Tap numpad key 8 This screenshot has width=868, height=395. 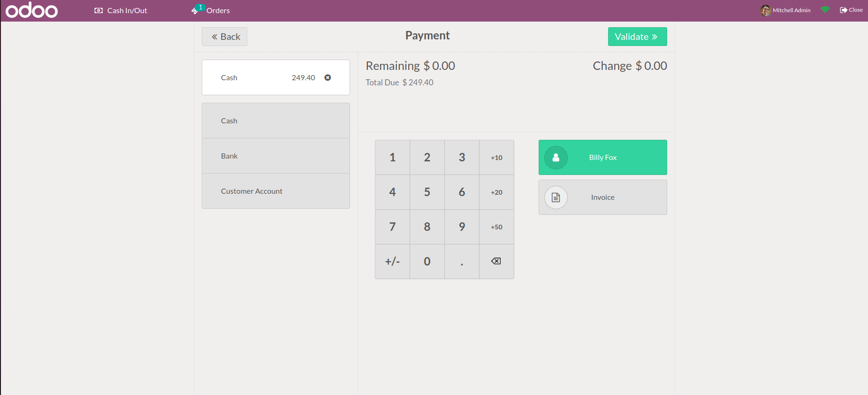click(x=427, y=227)
